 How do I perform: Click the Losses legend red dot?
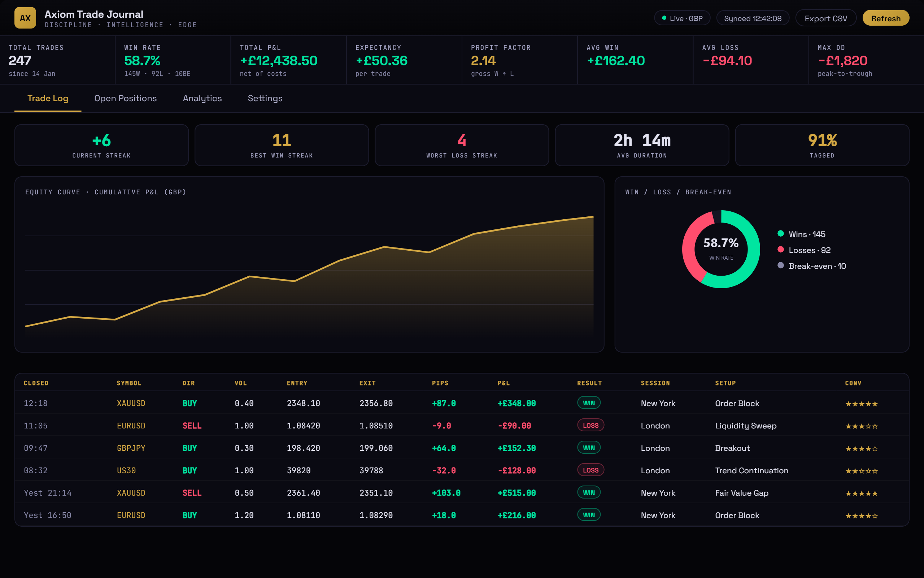(780, 250)
